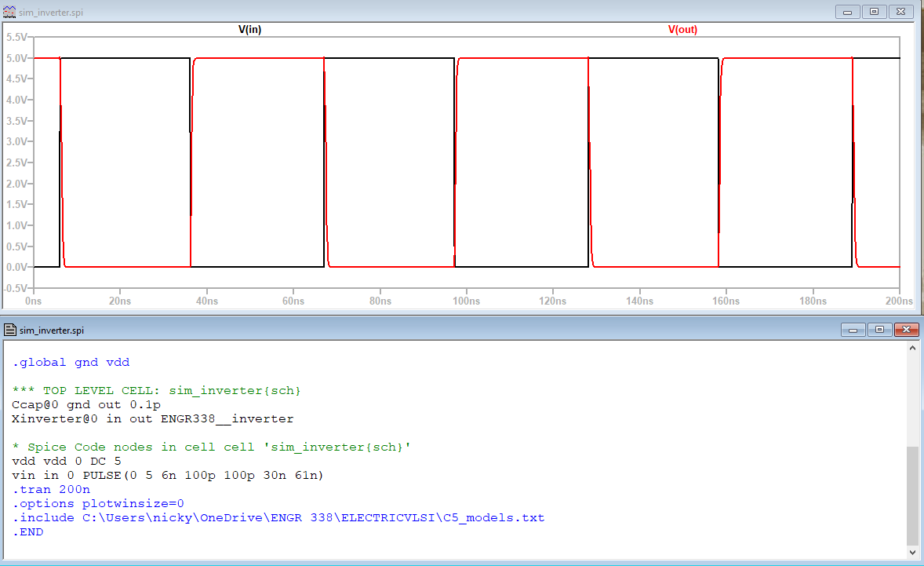
Task: Click the 4.5V label on the vertical axis
Action: pos(17,79)
